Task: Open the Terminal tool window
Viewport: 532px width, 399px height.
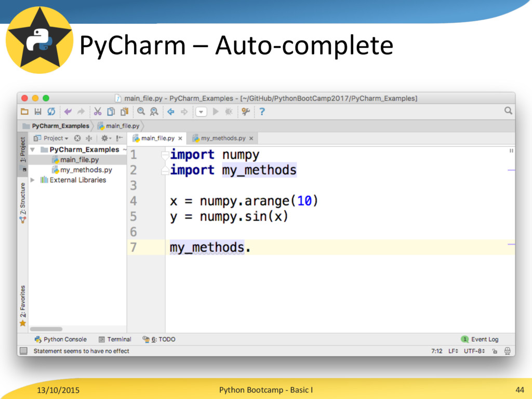Action: pos(115,339)
